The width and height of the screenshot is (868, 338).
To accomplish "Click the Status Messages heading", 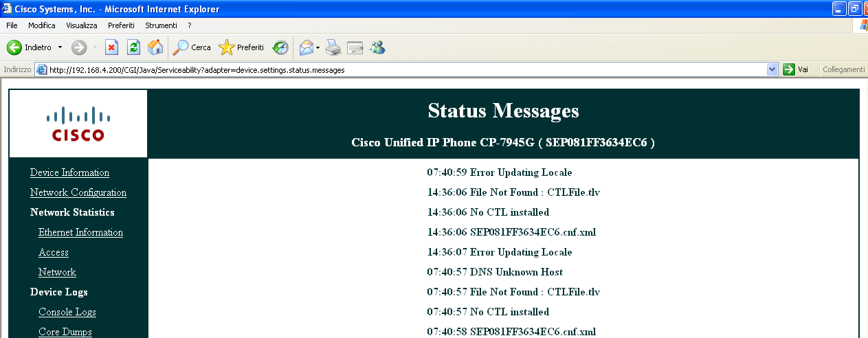I will point(503,111).
